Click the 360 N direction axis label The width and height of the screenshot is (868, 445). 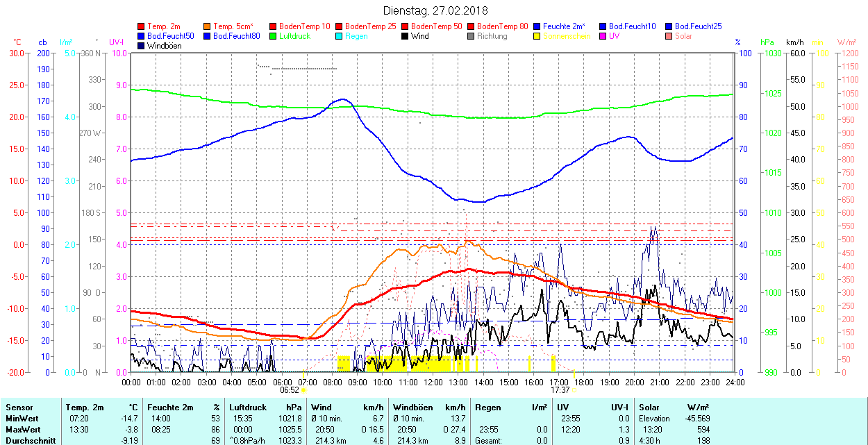(x=91, y=53)
